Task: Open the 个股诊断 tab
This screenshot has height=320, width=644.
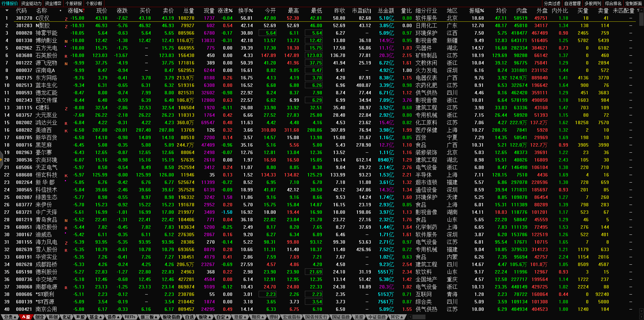Action: 94,3
